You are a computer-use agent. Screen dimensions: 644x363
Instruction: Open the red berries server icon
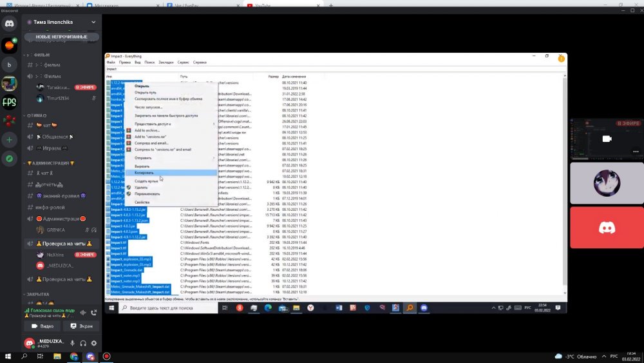pos(9,121)
